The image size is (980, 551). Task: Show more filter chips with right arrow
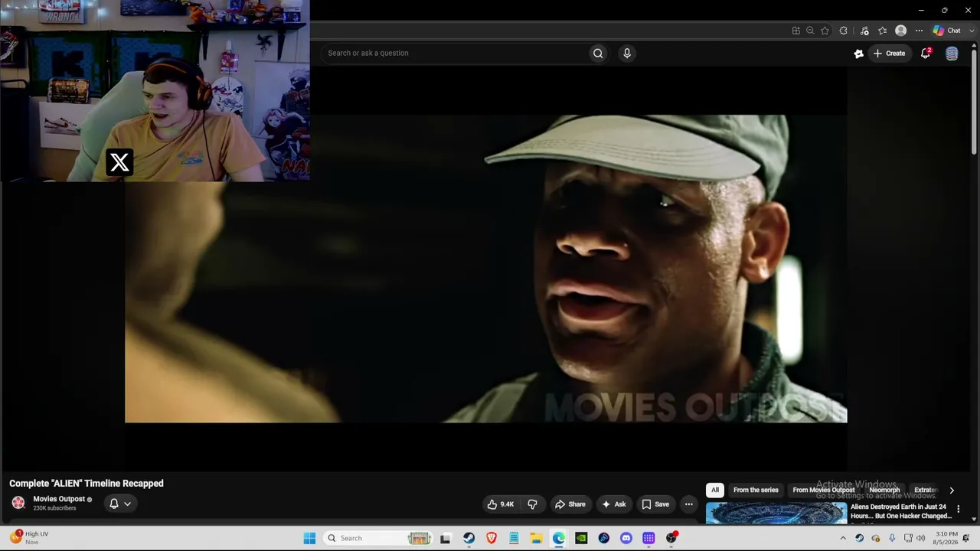pyautogui.click(x=952, y=491)
